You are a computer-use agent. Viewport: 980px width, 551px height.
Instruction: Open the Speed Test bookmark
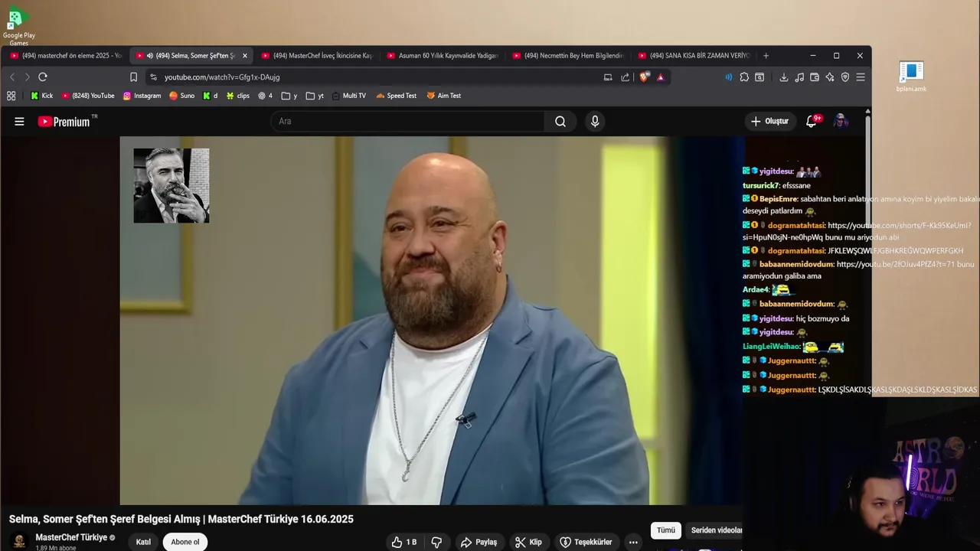click(396, 96)
